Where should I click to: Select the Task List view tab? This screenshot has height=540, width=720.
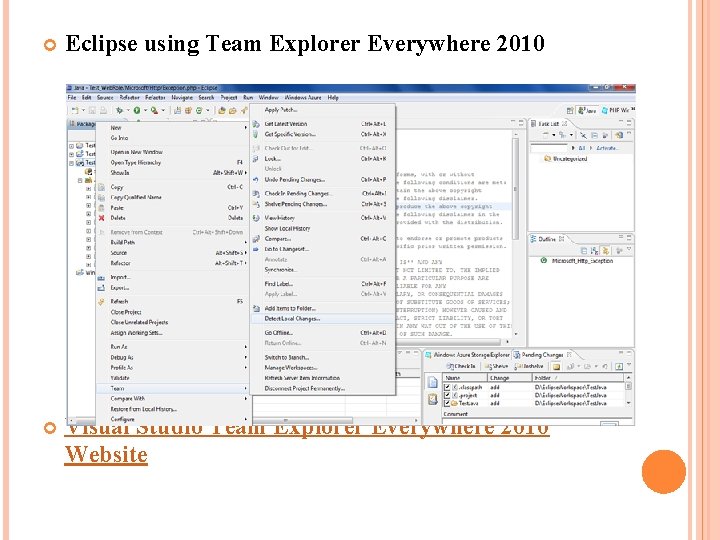pos(549,124)
